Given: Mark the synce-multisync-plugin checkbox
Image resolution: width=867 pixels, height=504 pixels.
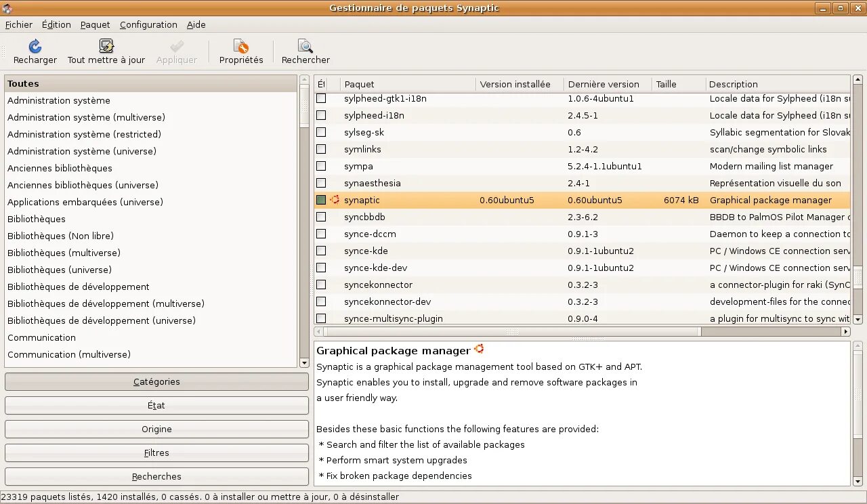Looking at the screenshot, I should click(321, 318).
